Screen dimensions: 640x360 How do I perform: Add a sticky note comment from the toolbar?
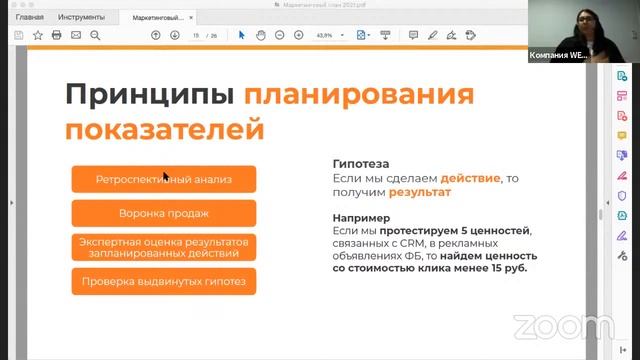(413, 35)
